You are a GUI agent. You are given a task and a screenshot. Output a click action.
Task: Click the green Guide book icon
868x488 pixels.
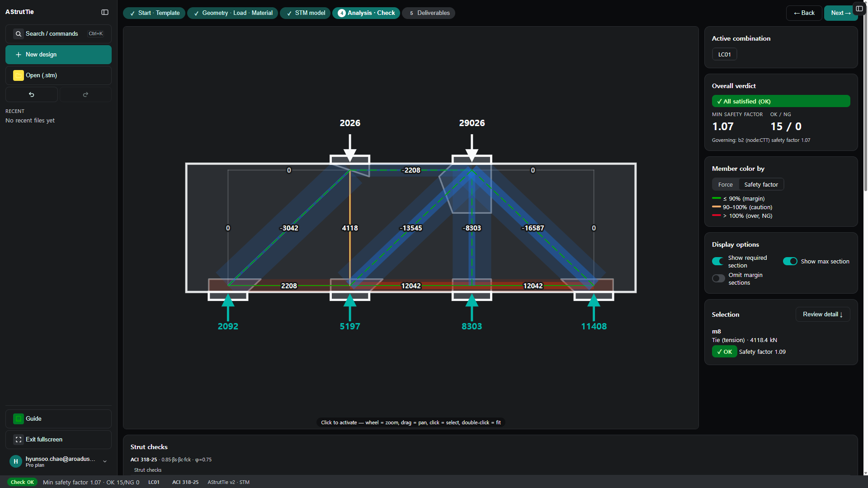(18, 419)
